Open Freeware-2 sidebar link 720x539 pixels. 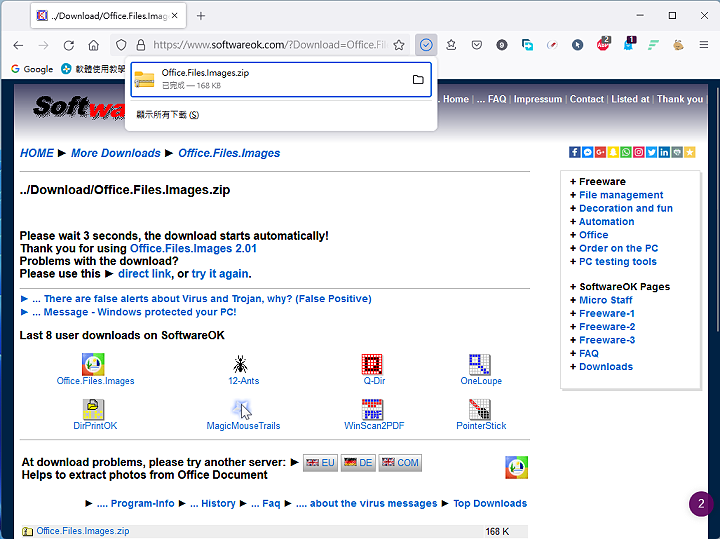click(607, 327)
